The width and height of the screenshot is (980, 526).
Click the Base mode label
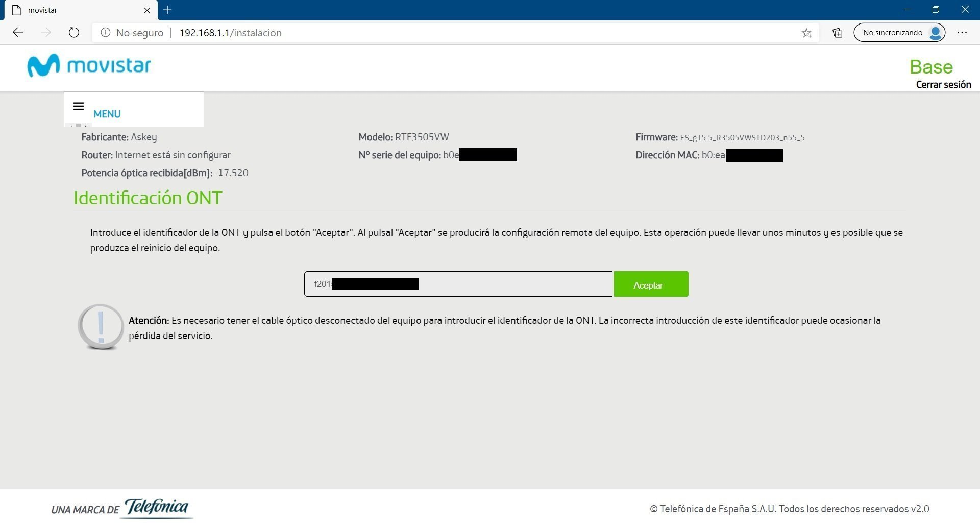pos(931,67)
